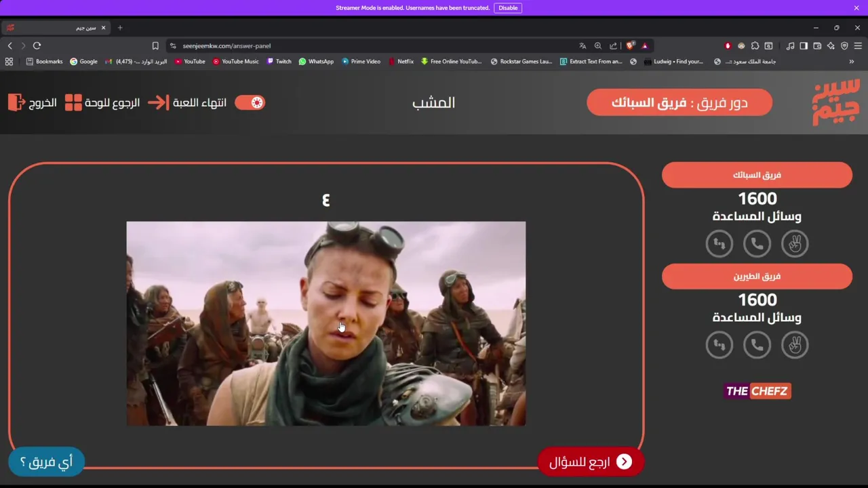Click the THE CHEFZ sponsor logo

tap(757, 391)
